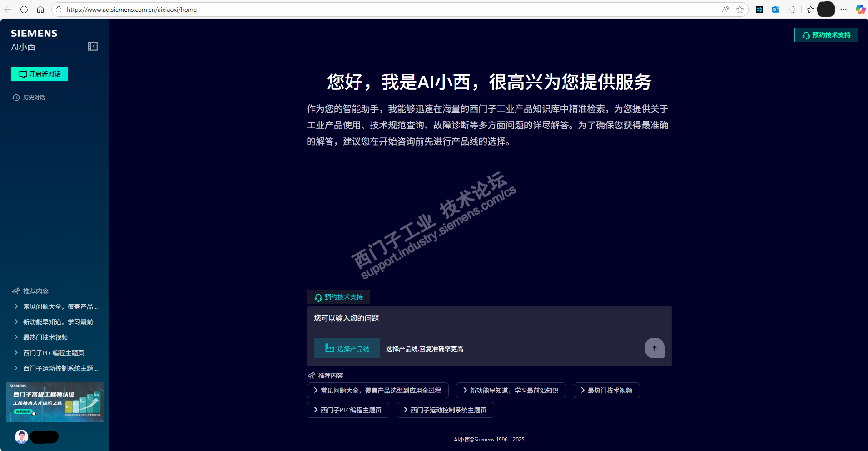Open the favorites list icon
This screenshot has height=451, width=868.
click(x=811, y=10)
